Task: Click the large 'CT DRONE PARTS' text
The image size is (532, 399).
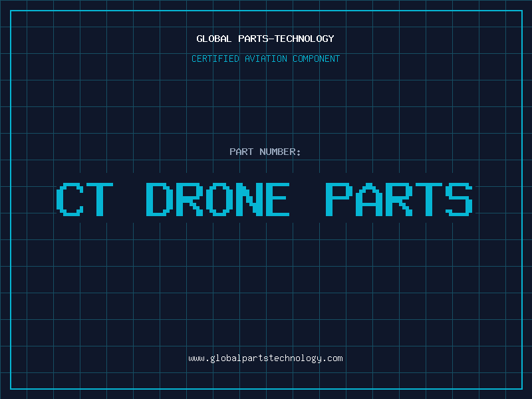Action: pos(265,199)
